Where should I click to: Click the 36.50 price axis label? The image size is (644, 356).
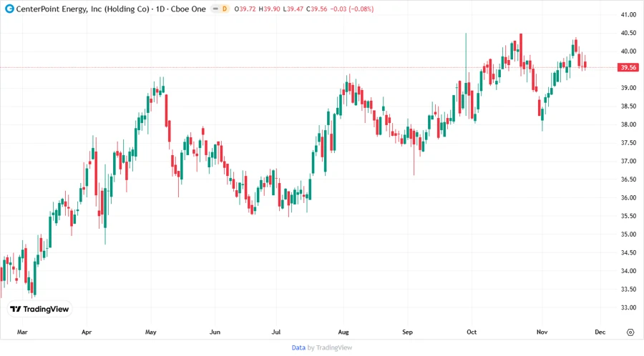pos(628,179)
